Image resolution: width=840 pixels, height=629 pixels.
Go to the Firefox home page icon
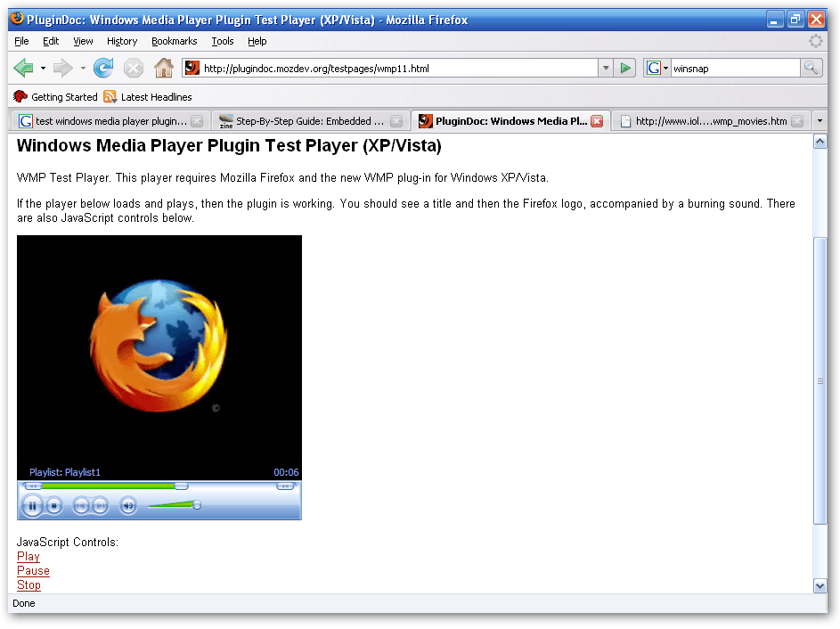(163, 68)
